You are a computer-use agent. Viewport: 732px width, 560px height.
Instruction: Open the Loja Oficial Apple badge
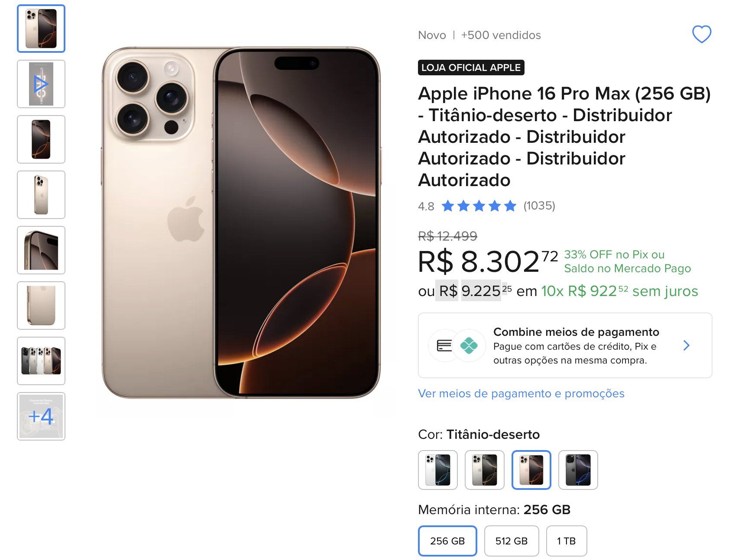(471, 68)
